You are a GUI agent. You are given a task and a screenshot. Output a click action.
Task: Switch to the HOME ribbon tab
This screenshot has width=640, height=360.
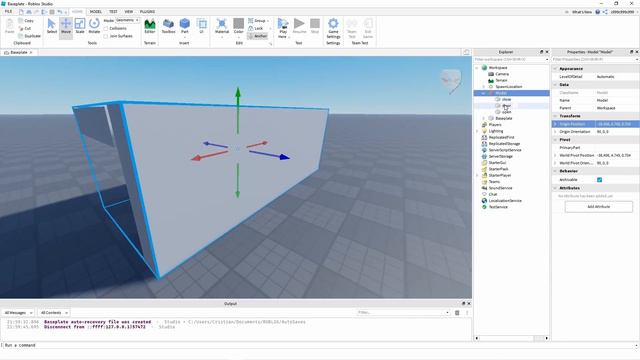(77, 12)
